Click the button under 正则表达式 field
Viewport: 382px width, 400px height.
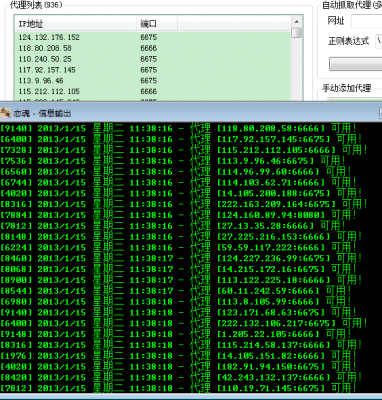355,64
